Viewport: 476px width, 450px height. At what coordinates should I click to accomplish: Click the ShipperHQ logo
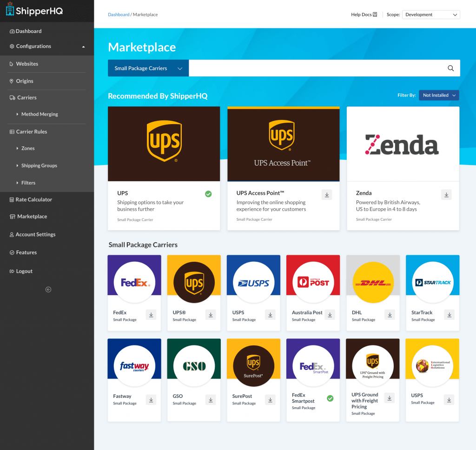coord(34,10)
